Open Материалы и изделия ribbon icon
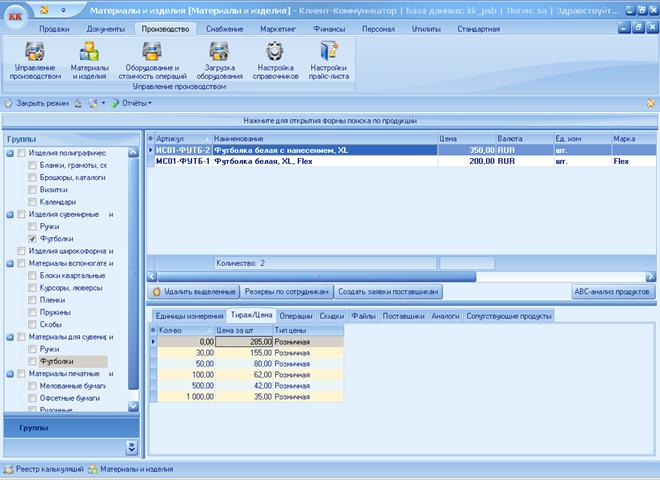The width and height of the screenshot is (660, 480). (89, 52)
